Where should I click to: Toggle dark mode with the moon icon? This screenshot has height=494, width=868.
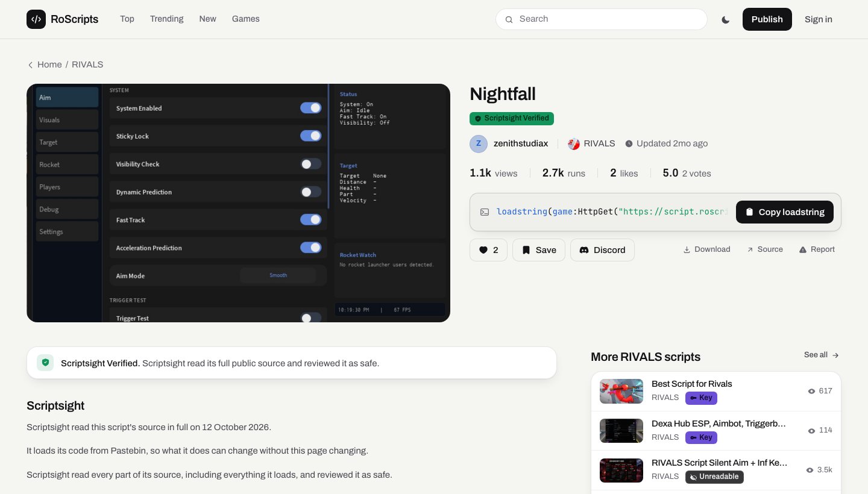pyautogui.click(x=726, y=19)
